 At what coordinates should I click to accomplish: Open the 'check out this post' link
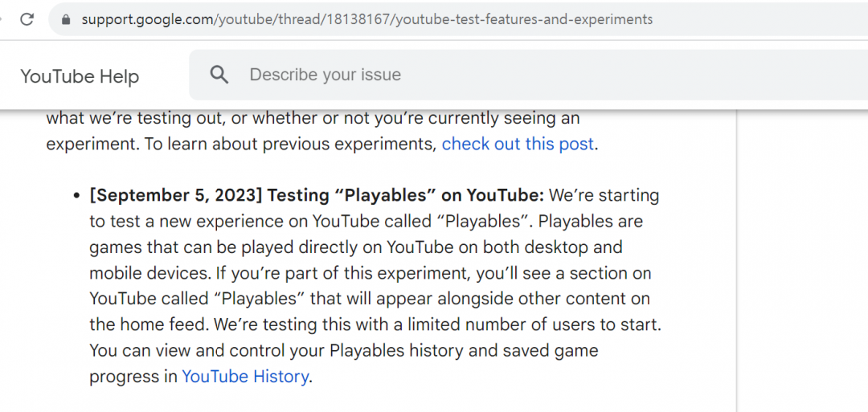coord(518,145)
